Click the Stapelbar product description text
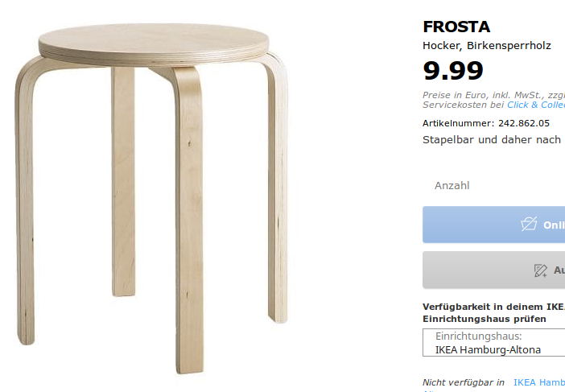This screenshot has height=392, width=565. click(x=493, y=140)
